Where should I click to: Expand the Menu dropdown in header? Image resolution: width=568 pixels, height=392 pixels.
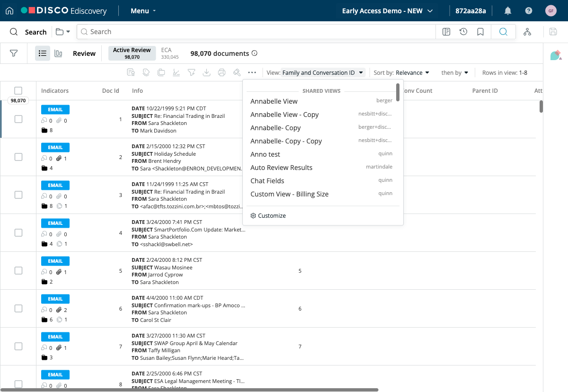tap(143, 11)
